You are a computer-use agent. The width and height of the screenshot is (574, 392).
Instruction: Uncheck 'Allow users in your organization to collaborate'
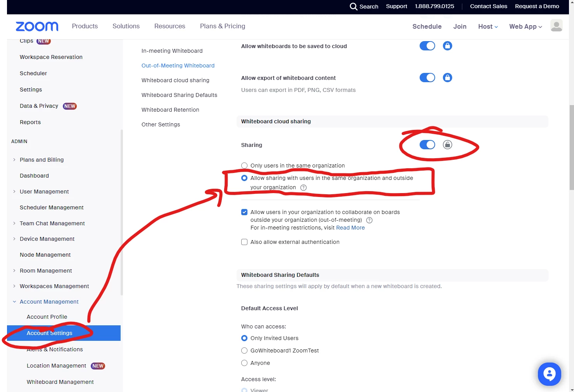[244, 212]
